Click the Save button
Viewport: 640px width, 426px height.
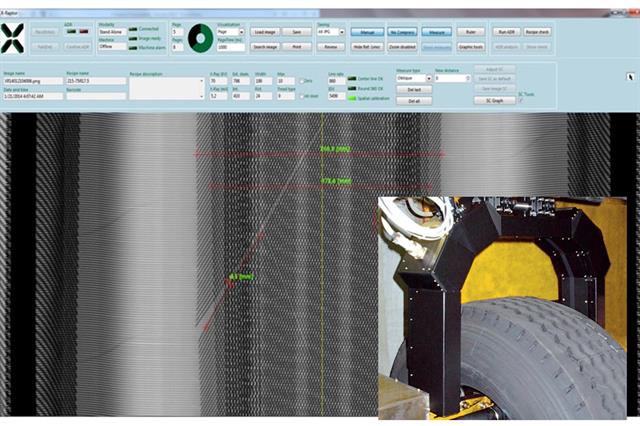click(297, 32)
